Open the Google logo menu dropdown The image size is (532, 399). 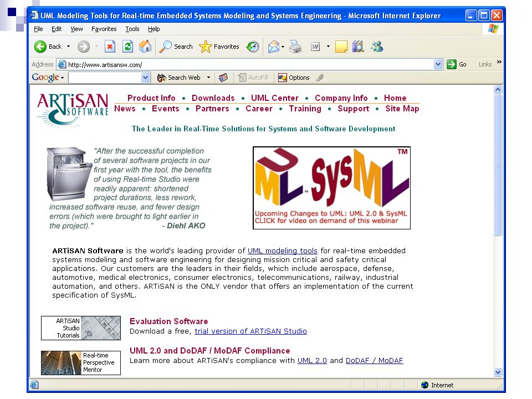[x=63, y=78]
